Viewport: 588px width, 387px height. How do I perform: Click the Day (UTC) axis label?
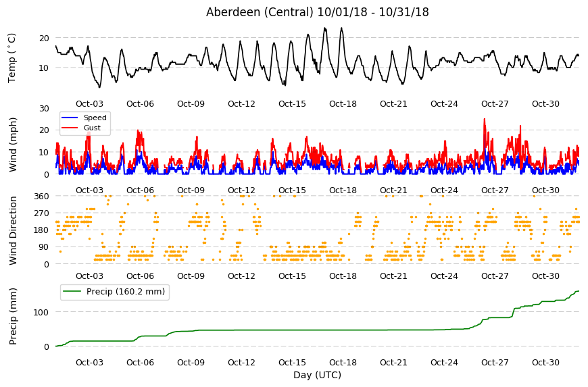click(x=317, y=375)
